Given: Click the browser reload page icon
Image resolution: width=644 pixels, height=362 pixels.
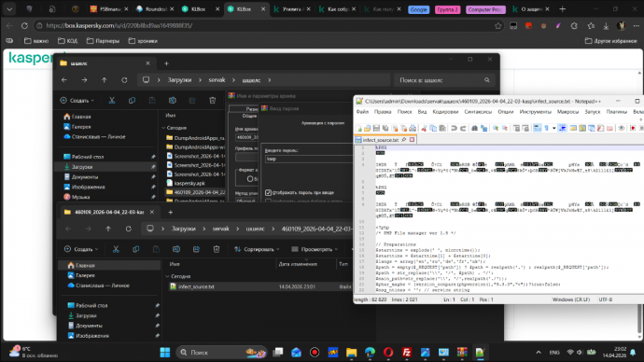Looking at the screenshot, I should pyautogui.click(x=24, y=25).
